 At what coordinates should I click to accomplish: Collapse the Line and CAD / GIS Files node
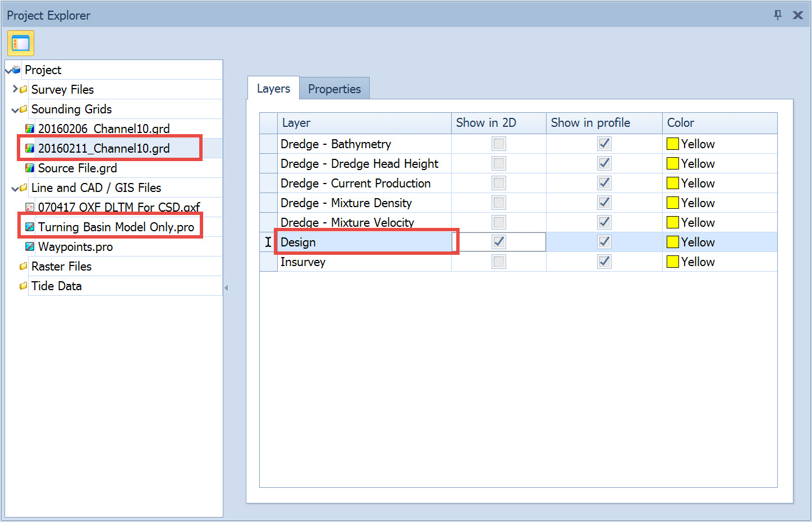tap(15, 188)
